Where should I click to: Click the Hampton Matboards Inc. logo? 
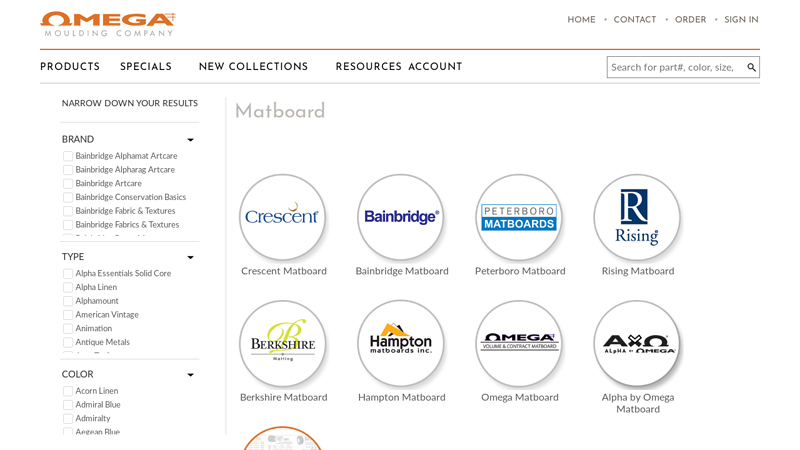tap(400, 343)
